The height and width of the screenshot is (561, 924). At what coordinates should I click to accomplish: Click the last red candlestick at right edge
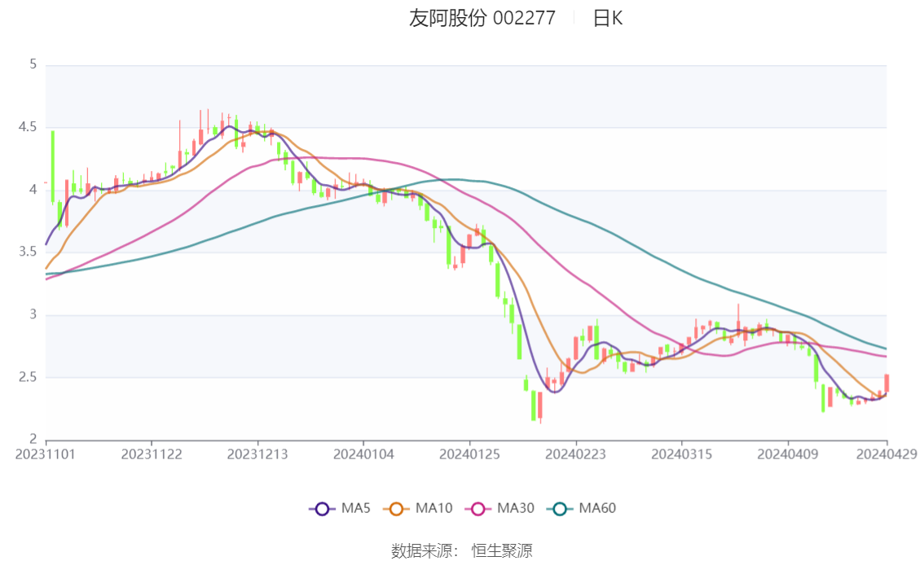(887, 383)
